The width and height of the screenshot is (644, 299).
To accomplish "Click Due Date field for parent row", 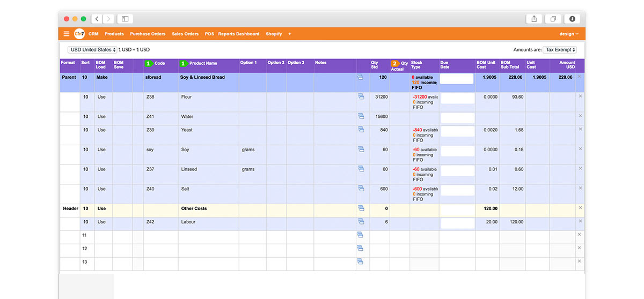I will pos(457,79).
